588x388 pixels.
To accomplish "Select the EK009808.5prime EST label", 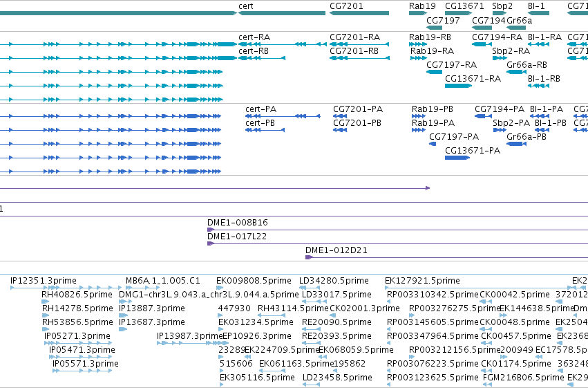I will 254,281.
